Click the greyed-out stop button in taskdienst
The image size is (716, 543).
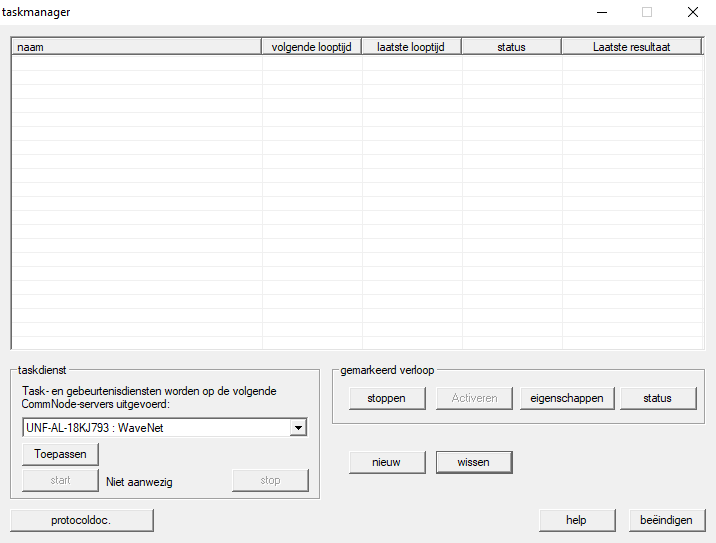270,481
